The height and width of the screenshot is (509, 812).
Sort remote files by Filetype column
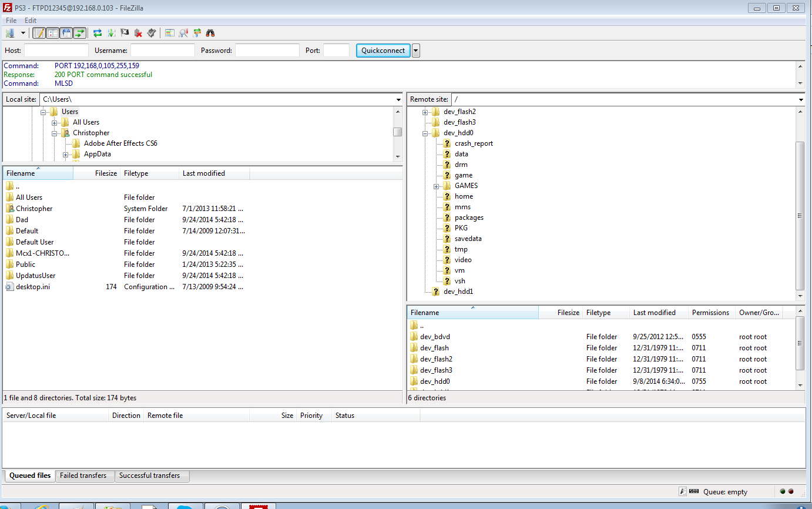tap(606, 313)
